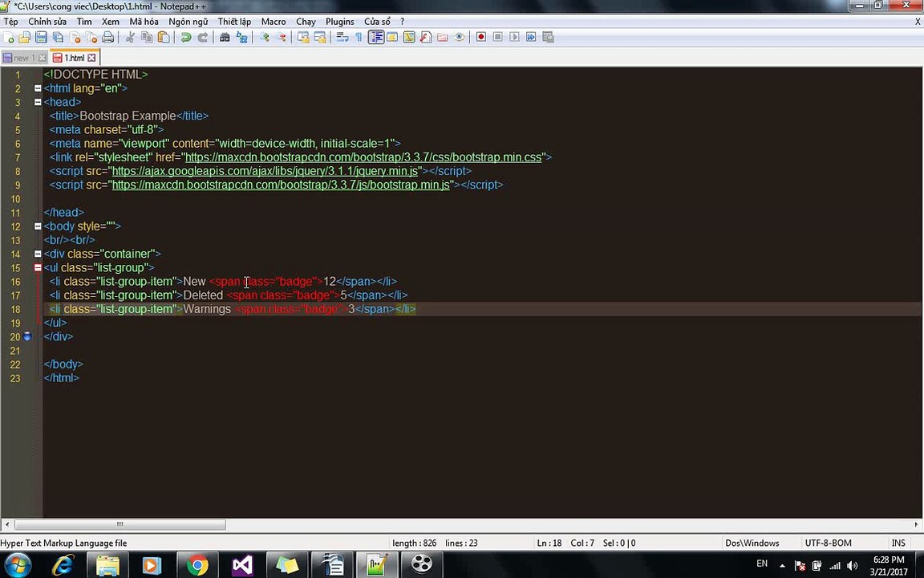
Task: Click the horizontal scrollbar thumb
Action: point(120,524)
